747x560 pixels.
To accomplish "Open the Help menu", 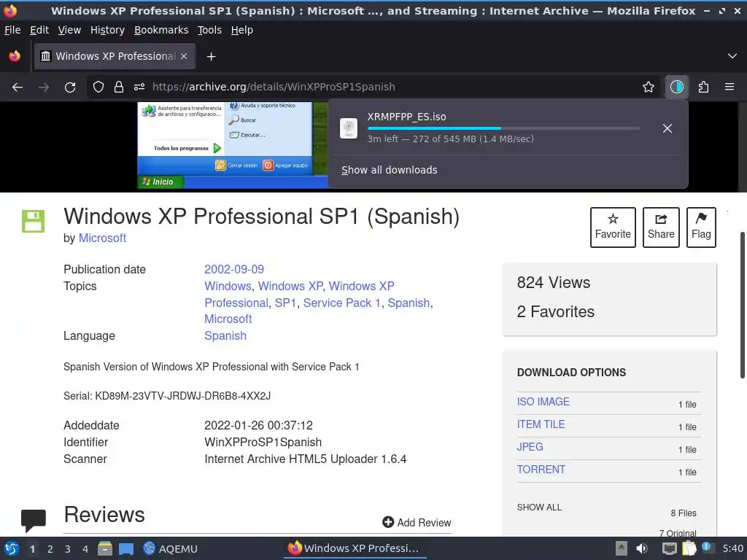I will (242, 30).
